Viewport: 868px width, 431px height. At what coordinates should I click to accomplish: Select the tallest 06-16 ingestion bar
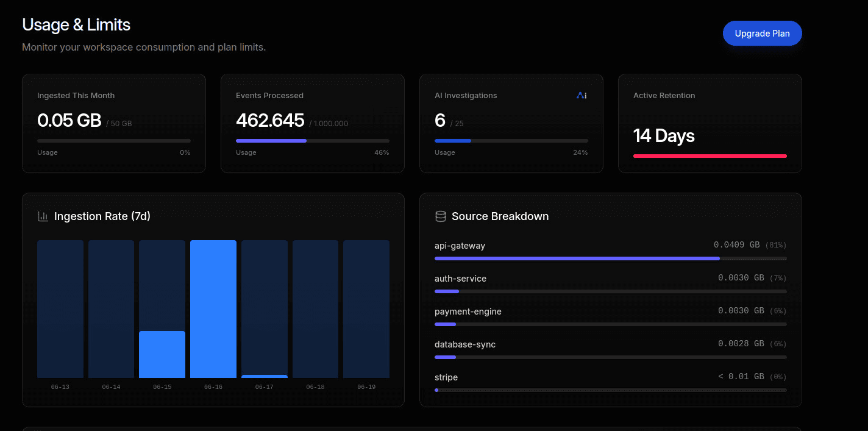(213, 309)
